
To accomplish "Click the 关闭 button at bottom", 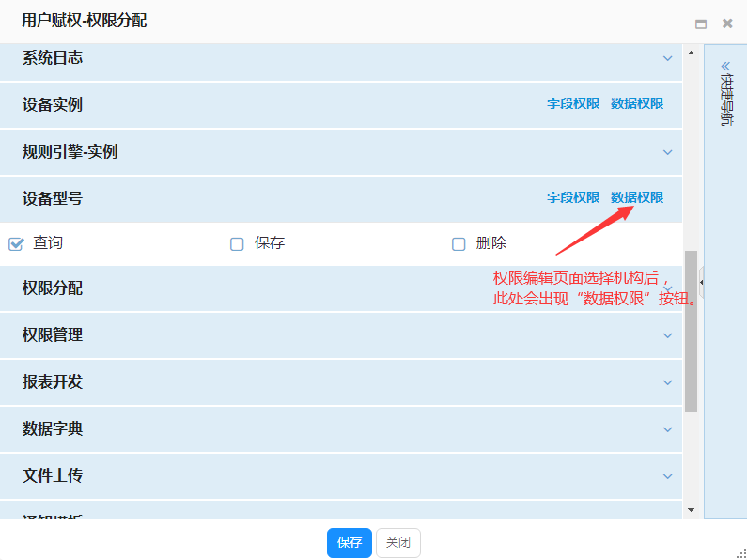I will 398,543.
